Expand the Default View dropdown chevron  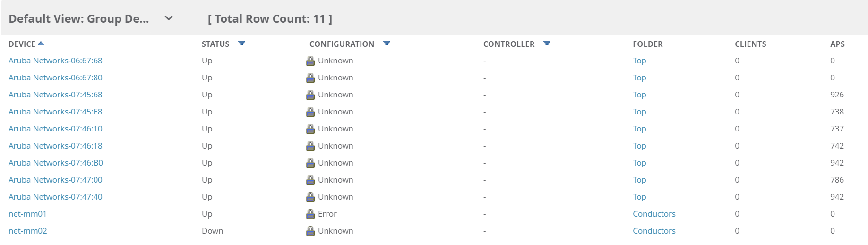[x=169, y=18]
